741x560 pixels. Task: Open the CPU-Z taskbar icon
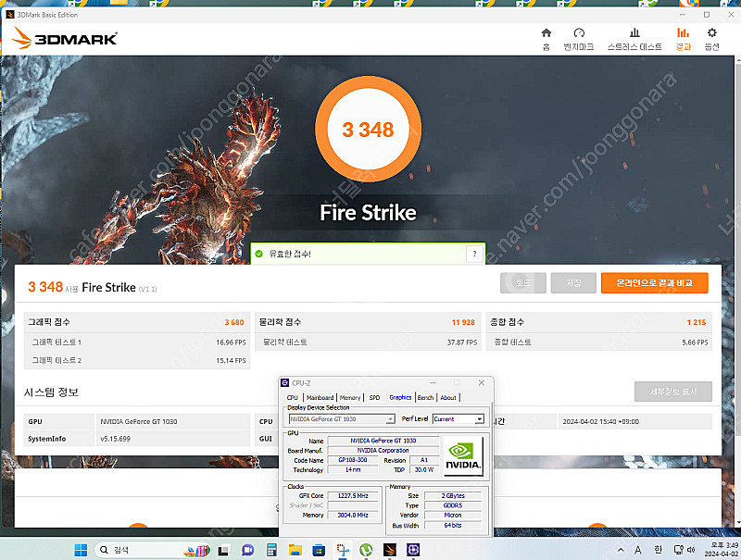click(x=413, y=550)
